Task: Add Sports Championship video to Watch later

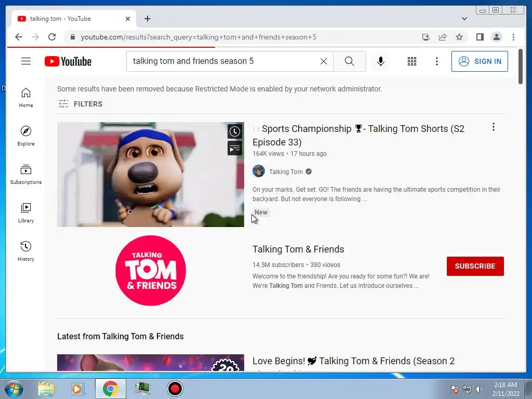Action: (x=234, y=131)
